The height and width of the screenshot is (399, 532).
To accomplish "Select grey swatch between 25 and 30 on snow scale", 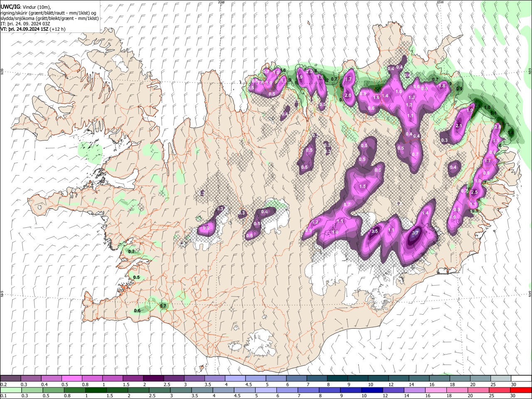I will [x=501, y=378].
